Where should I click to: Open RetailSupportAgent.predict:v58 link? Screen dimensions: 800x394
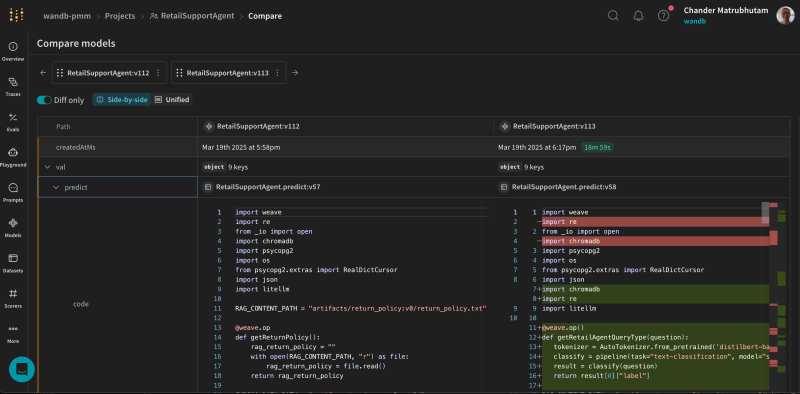coord(564,187)
